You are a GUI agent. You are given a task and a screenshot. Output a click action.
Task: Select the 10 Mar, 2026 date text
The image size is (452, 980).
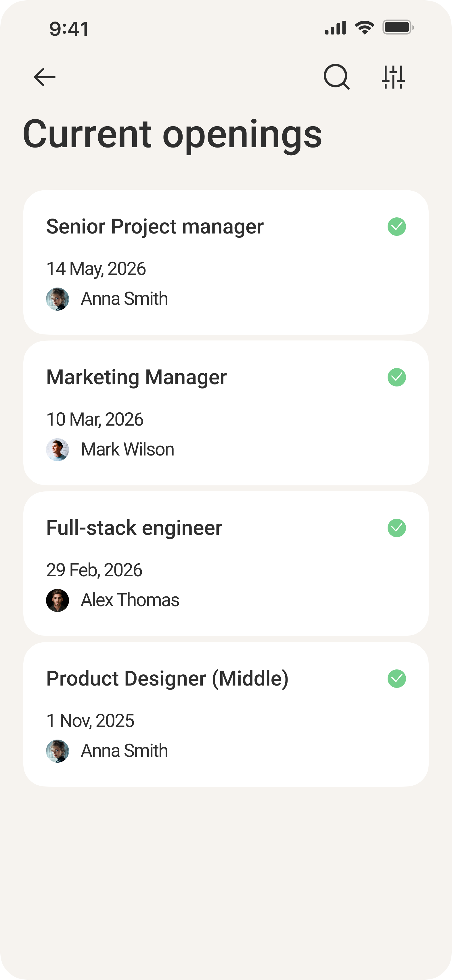pos(95,420)
